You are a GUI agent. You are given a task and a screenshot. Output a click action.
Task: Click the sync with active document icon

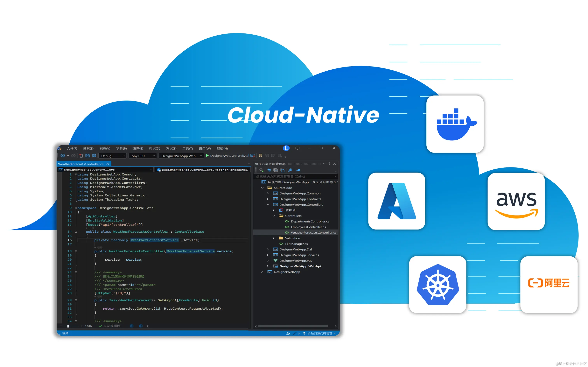tap(269, 170)
